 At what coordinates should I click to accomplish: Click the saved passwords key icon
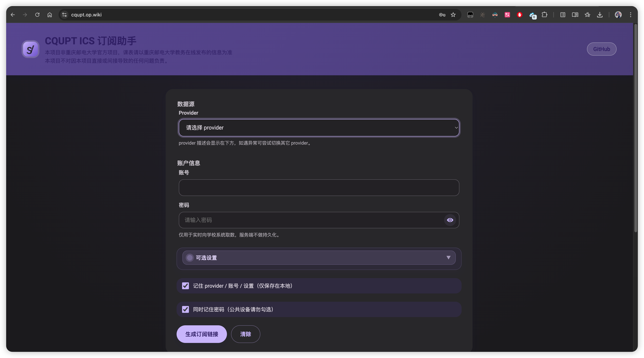442,15
